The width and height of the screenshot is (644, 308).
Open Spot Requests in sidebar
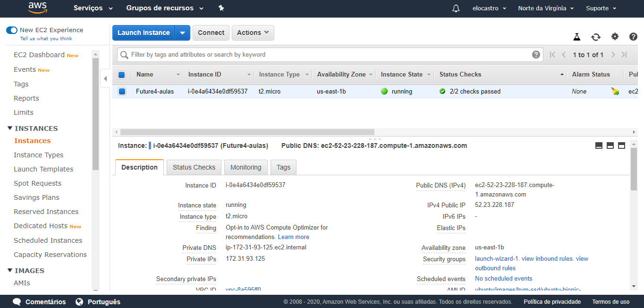(x=38, y=183)
